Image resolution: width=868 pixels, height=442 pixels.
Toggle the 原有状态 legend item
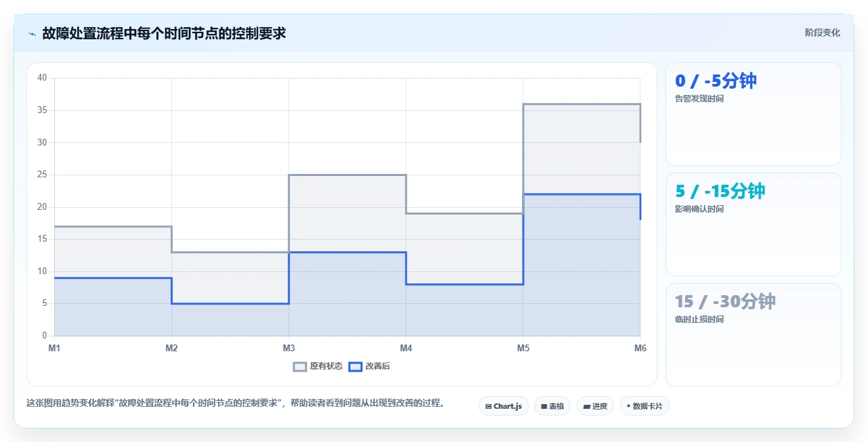(318, 366)
